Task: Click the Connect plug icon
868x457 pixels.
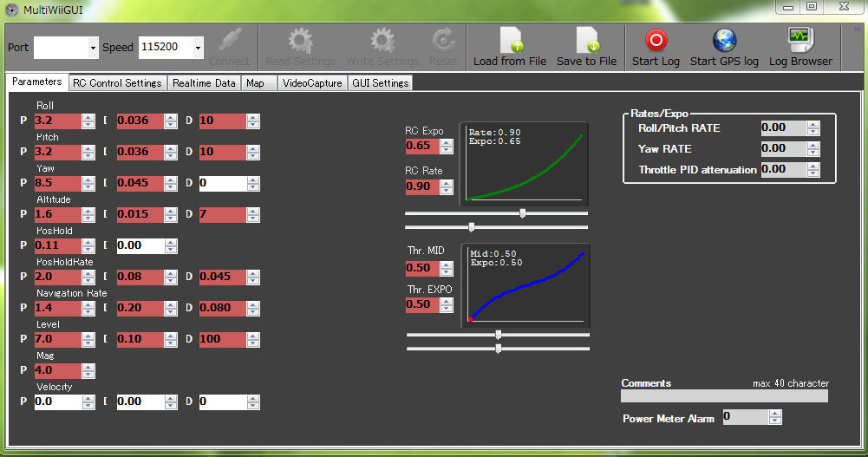Action: click(x=231, y=41)
